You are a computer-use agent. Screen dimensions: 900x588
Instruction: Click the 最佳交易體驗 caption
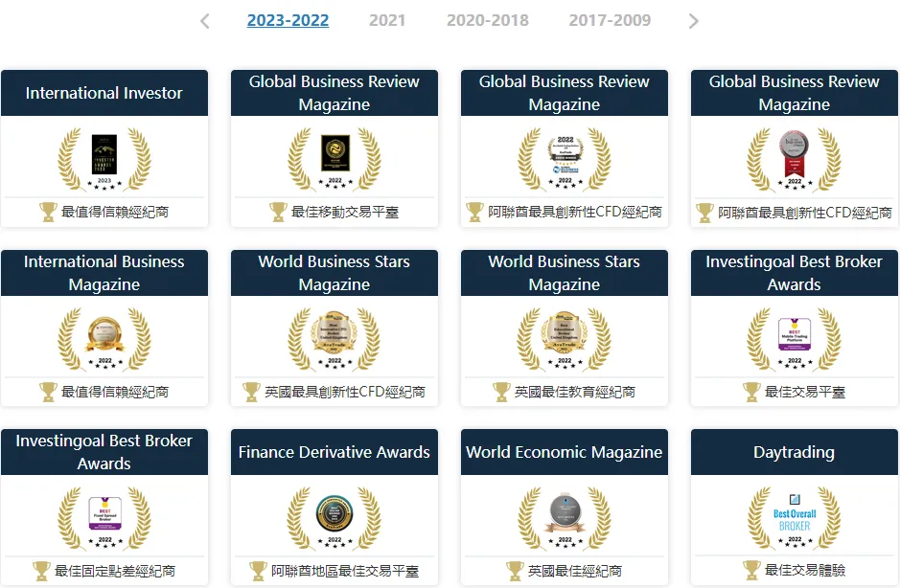[805, 570]
